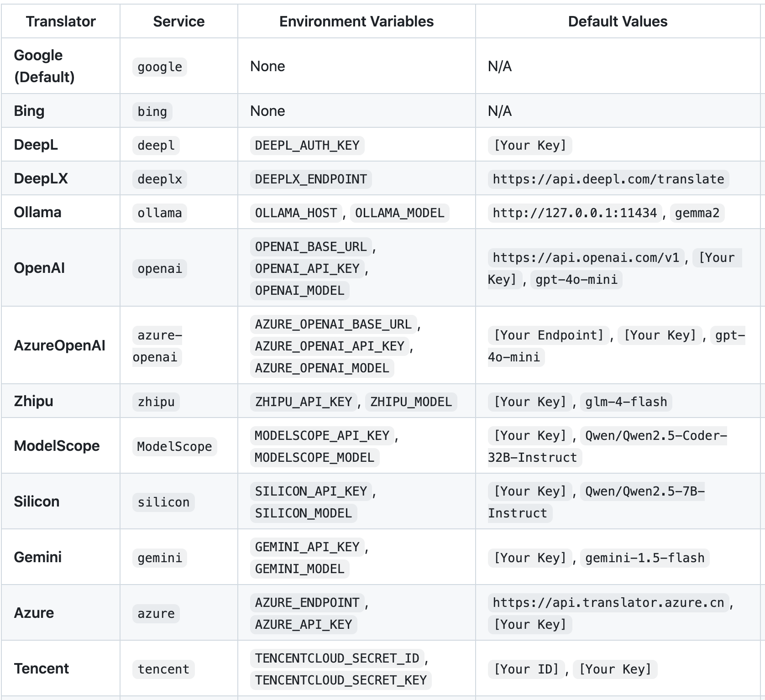Click the Service column header
765x700 pixels.
pos(178,21)
